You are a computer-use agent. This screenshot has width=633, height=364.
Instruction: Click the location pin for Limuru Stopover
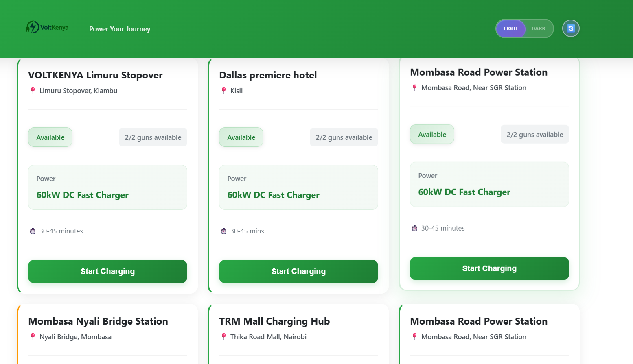click(33, 90)
